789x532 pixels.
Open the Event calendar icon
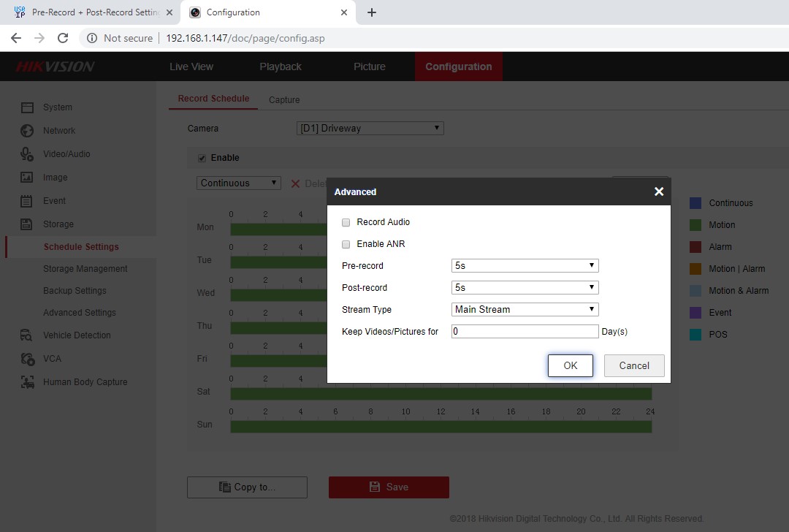pos(27,201)
